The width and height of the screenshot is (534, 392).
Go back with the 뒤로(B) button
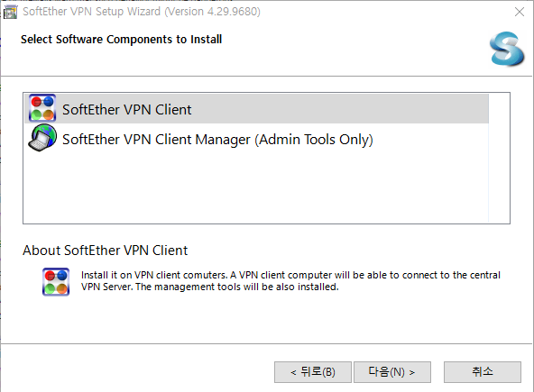coord(313,372)
